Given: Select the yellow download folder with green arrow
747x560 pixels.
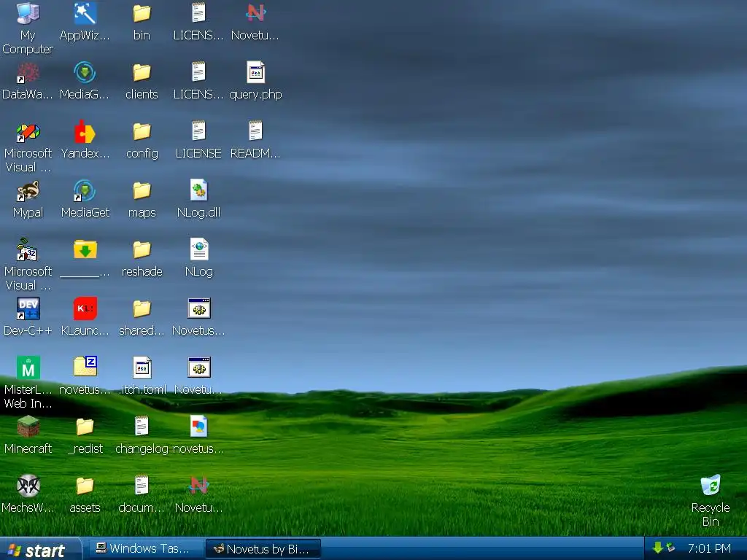Looking at the screenshot, I should [85, 249].
